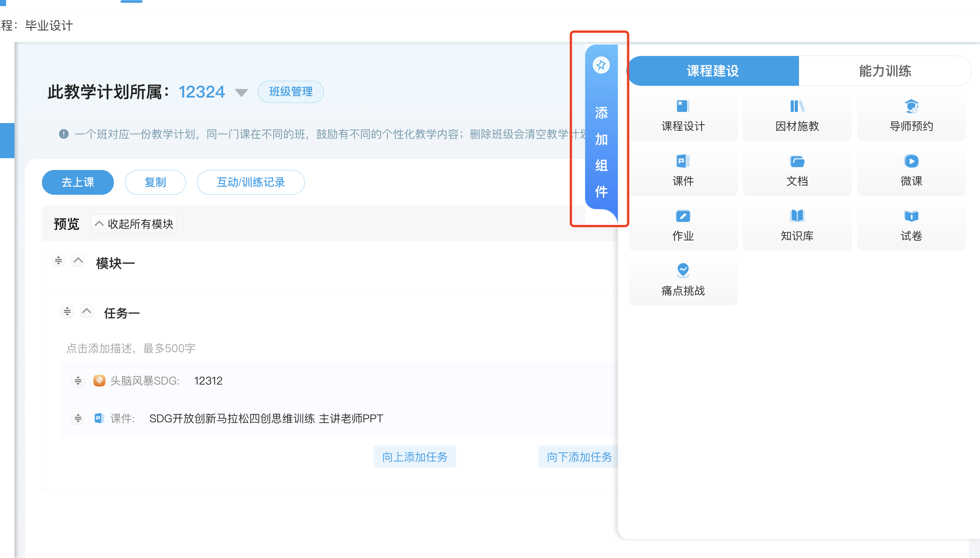Click 向下添加任务 to add a task below
The width and height of the screenshot is (980, 558).
pyautogui.click(x=578, y=457)
